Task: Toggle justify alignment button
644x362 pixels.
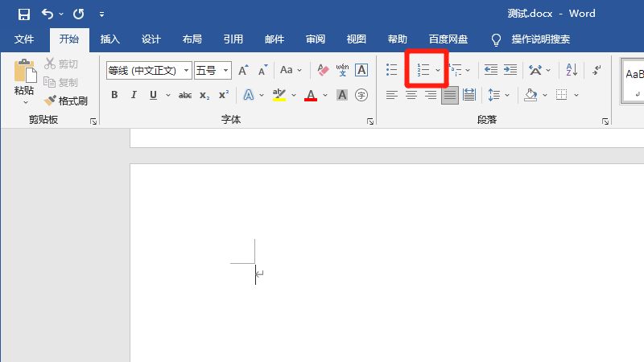Action: pos(450,95)
